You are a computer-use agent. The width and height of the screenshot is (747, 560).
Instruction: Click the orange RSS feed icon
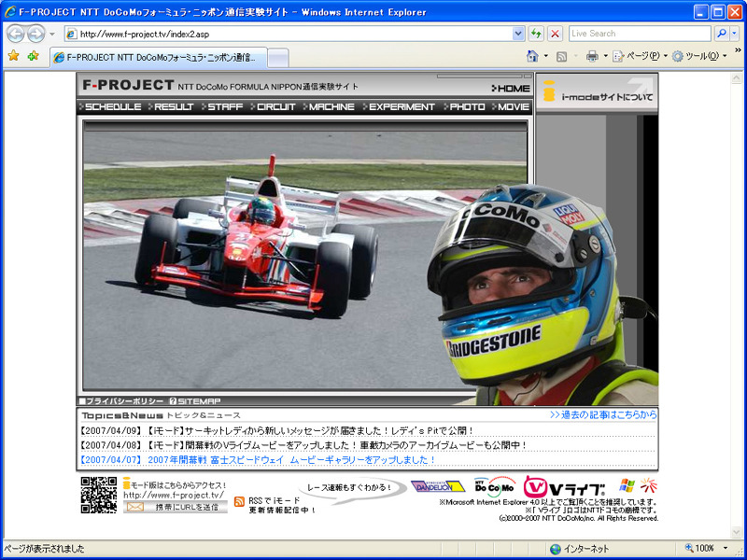coord(240,501)
